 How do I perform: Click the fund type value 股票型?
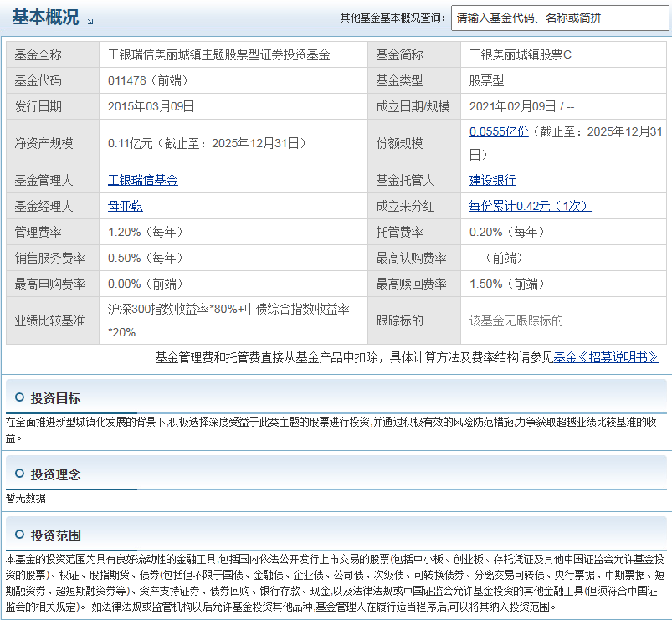tap(486, 80)
